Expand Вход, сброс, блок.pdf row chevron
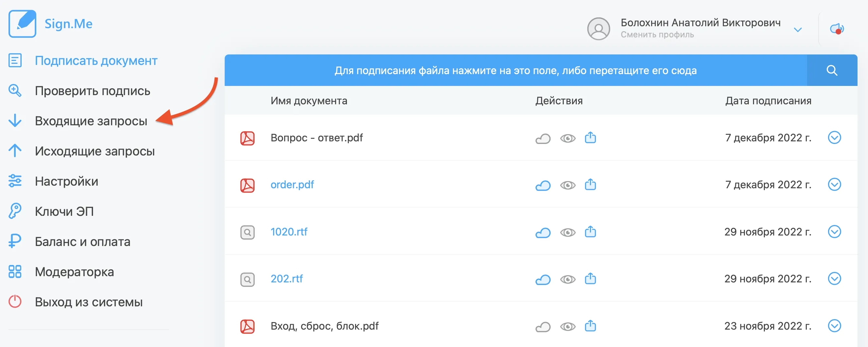Image resolution: width=868 pixels, height=347 pixels. point(834,326)
